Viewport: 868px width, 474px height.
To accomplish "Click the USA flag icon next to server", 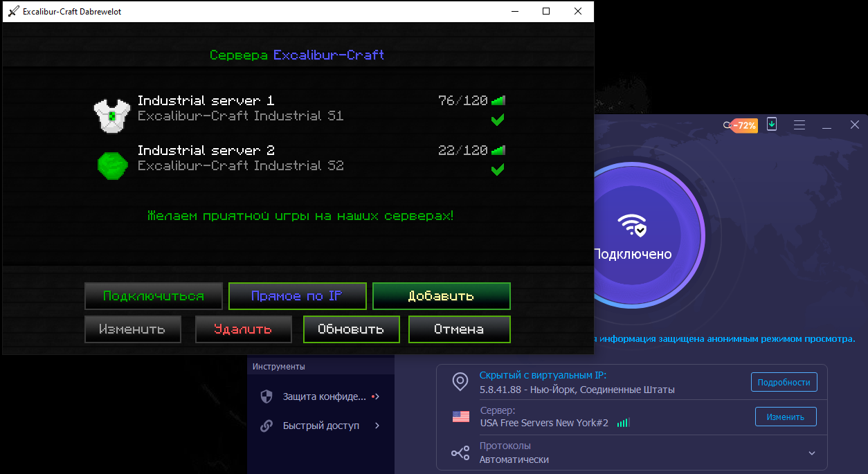I will pyautogui.click(x=460, y=417).
